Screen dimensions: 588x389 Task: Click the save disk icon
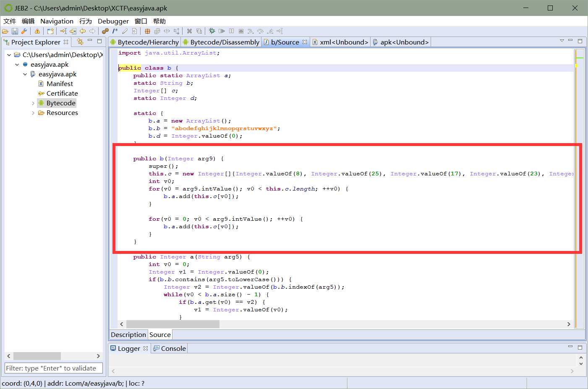(x=15, y=31)
